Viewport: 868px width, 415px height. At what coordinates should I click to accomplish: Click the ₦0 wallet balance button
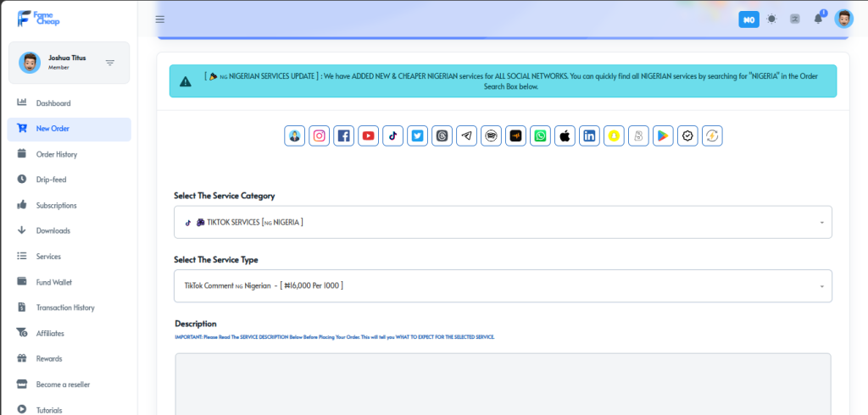tap(749, 19)
